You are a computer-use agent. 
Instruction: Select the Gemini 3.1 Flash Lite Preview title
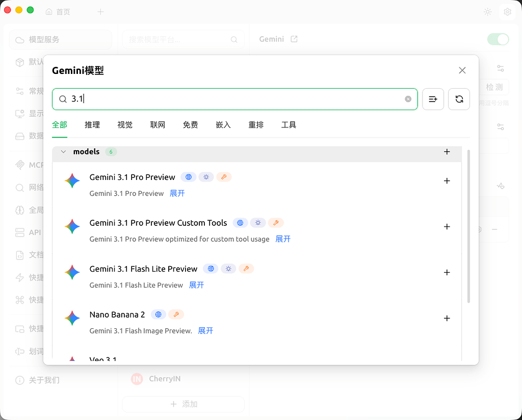point(143,269)
